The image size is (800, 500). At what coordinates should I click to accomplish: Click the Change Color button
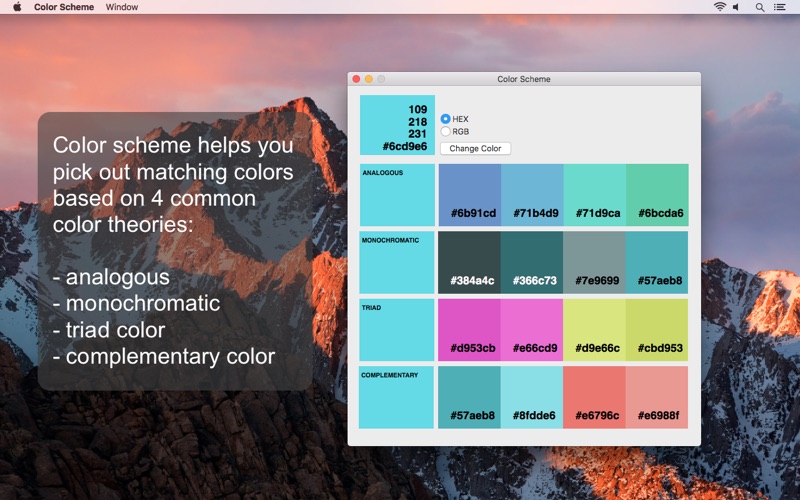(475, 148)
